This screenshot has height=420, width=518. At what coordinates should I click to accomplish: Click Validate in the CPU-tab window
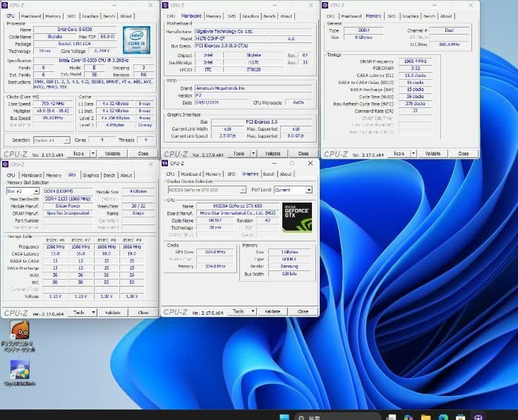112,153
